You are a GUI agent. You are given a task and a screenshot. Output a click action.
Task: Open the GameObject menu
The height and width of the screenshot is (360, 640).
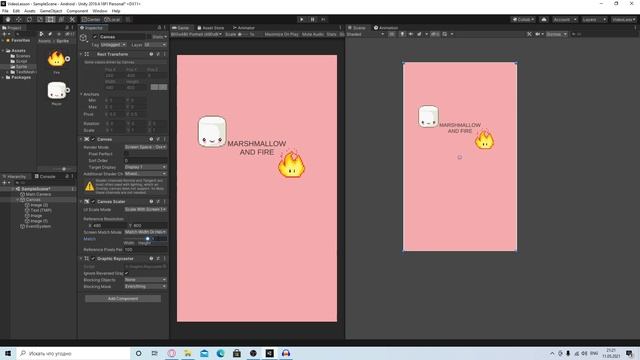click(51, 11)
